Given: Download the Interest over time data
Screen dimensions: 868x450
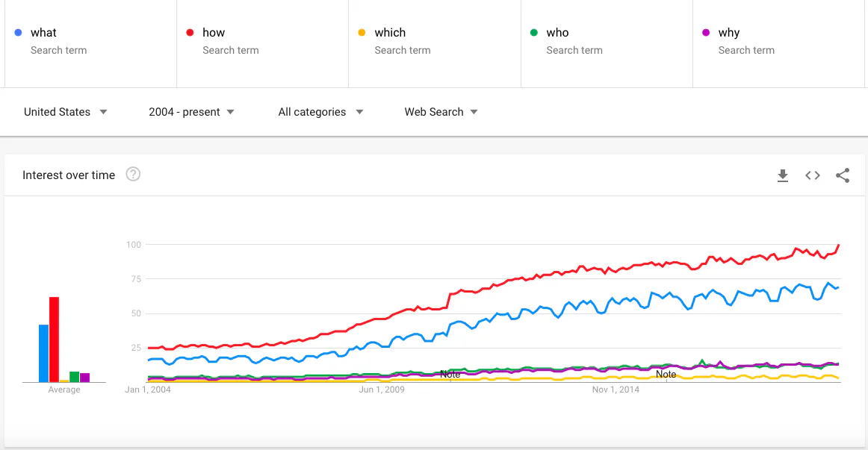Looking at the screenshot, I should (783, 175).
